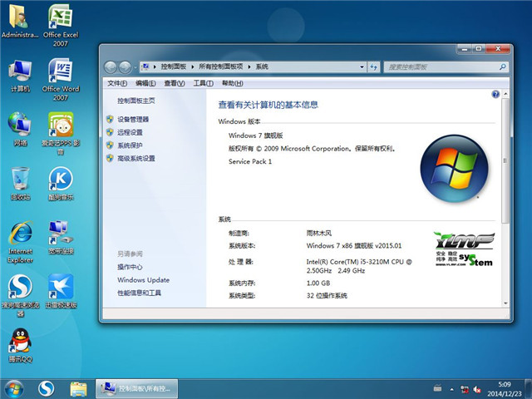Click the Windows Start orb button
Image resolution: width=532 pixels, height=399 pixels.
pos(14,388)
